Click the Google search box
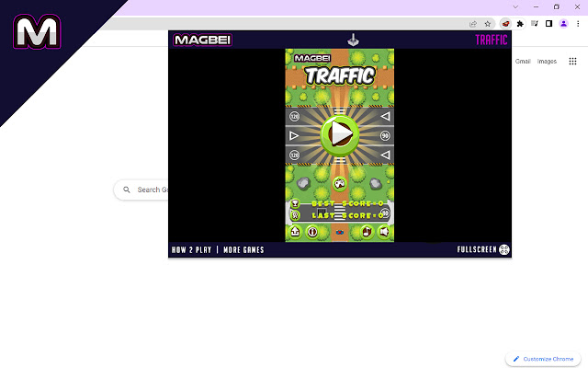Viewport: 588px width, 368px height. (141, 190)
